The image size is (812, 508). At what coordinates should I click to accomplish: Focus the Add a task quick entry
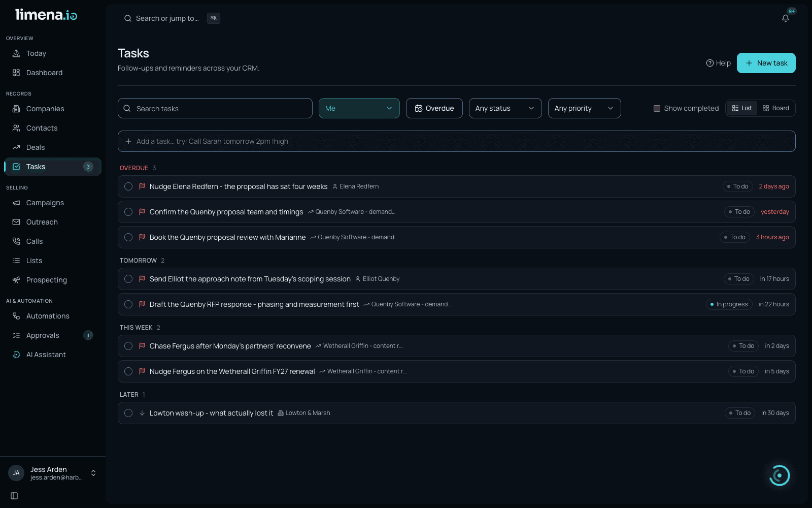[457, 141]
